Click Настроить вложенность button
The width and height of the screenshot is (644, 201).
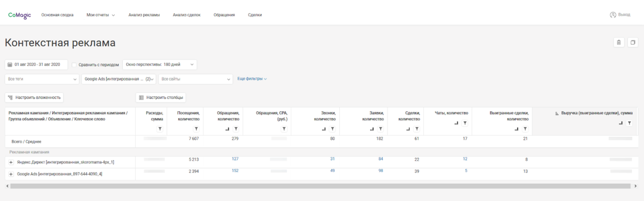tap(34, 97)
